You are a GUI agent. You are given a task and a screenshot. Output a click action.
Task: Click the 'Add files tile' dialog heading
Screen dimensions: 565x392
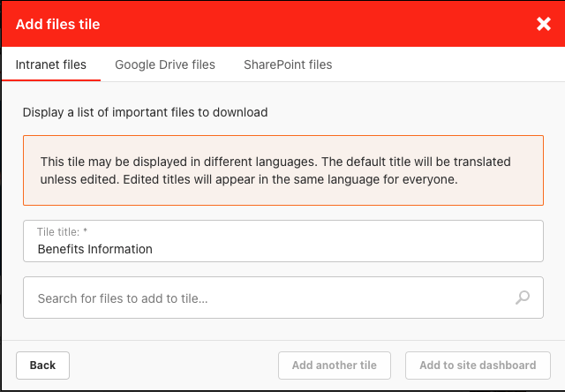pyautogui.click(x=58, y=25)
